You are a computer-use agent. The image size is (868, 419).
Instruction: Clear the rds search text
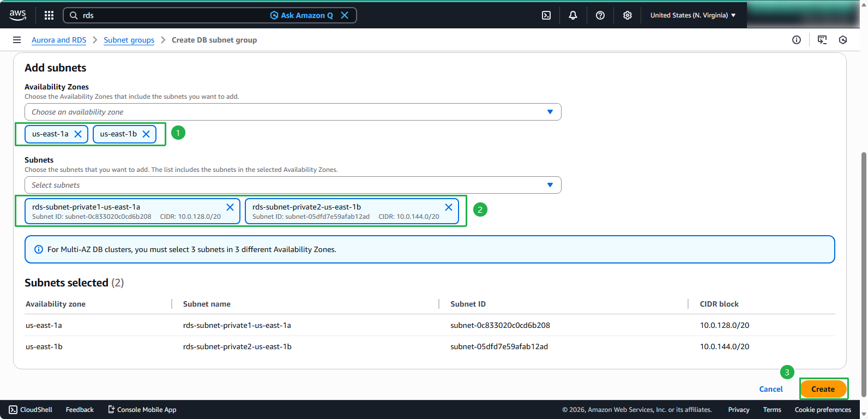[x=345, y=15]
